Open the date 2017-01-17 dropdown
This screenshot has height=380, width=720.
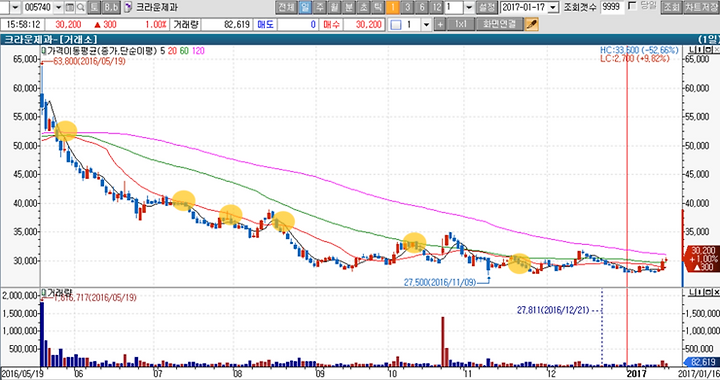[x=553, y=7]
